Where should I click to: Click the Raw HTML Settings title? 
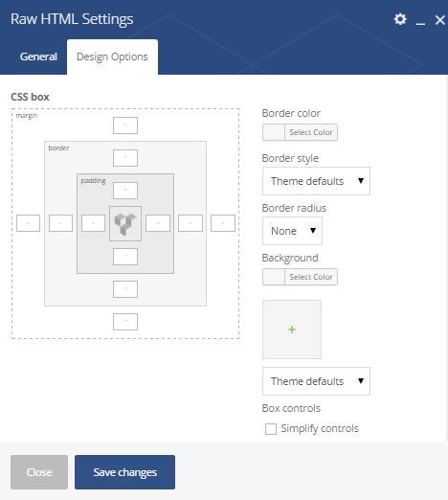72,19
